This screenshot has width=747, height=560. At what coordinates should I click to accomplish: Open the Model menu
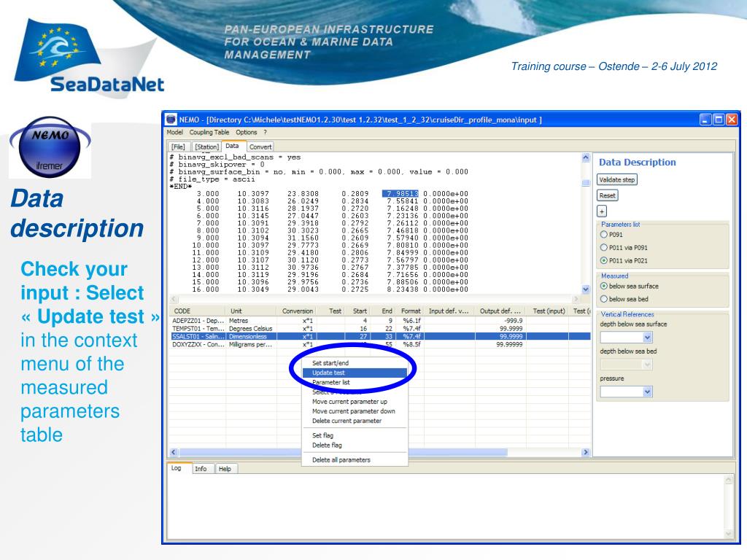coord(174,133)
